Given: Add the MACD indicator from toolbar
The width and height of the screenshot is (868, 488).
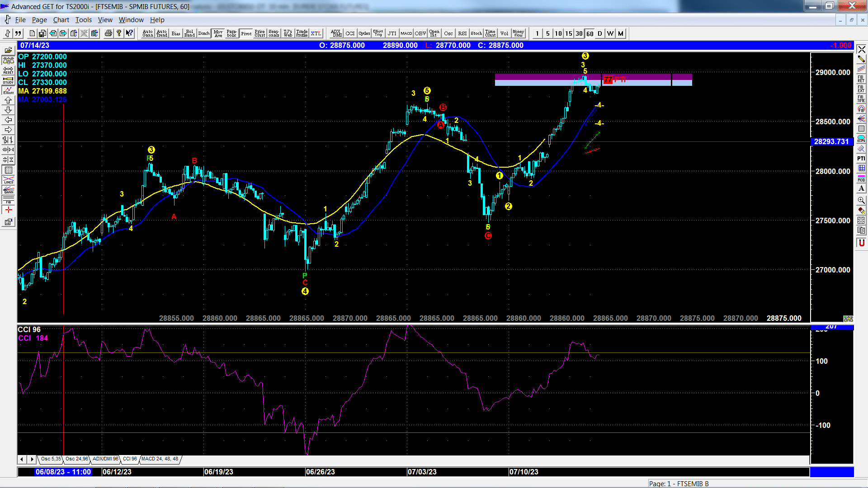Looking at the screenshot, I should 406,33.
